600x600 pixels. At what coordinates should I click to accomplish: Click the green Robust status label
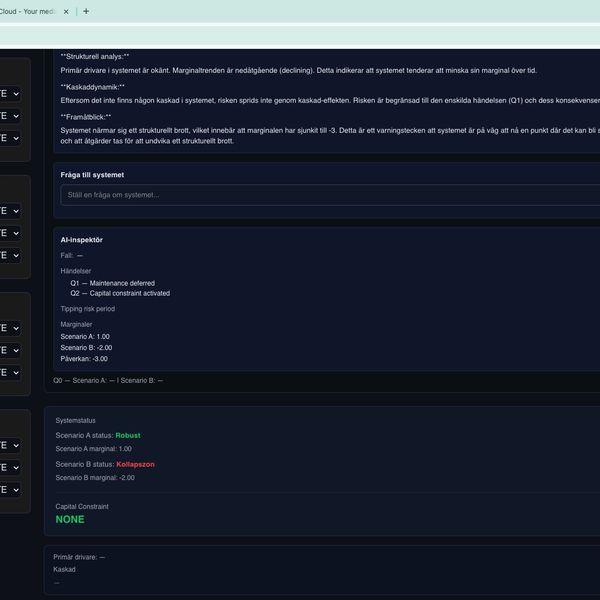[128, 436]
